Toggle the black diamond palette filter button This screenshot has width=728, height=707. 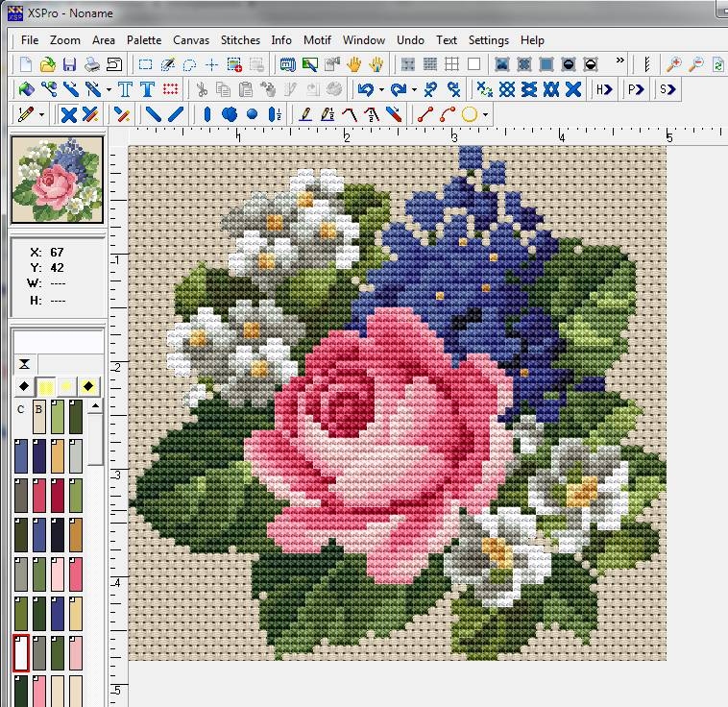click(x=24, y=386)
